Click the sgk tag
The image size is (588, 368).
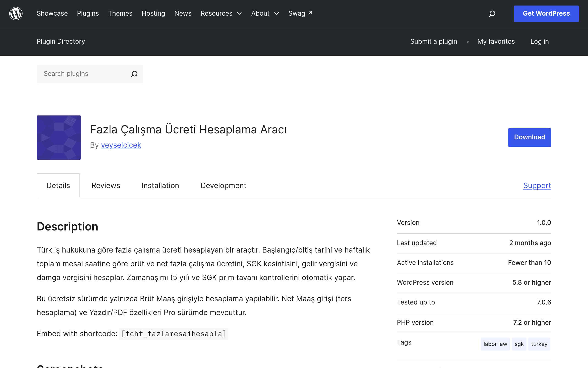pos(519,344)
